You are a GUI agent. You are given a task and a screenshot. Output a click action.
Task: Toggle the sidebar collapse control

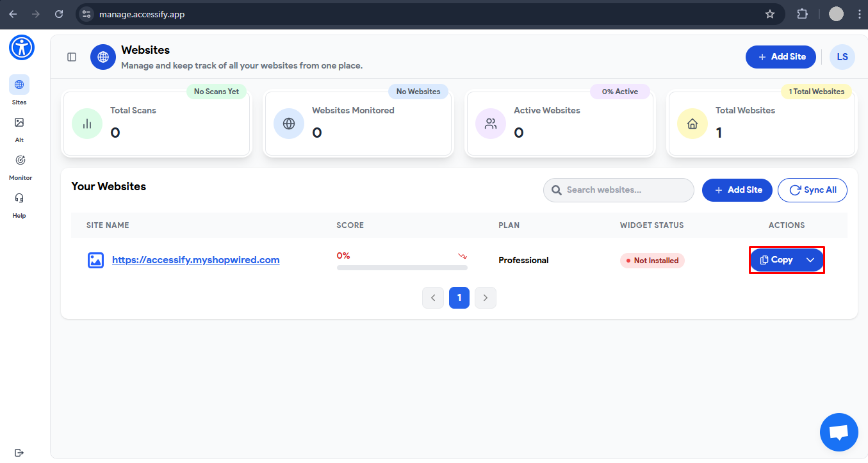click(x=71, y=56)
